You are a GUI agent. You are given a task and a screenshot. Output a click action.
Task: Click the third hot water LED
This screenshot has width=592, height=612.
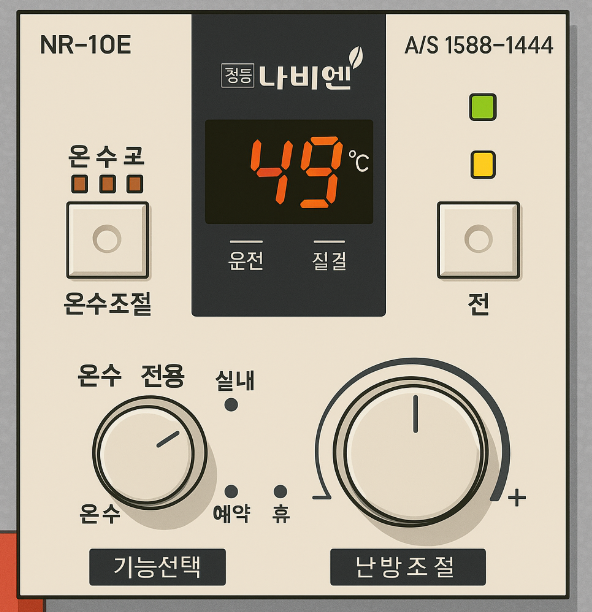click(135, 184)
